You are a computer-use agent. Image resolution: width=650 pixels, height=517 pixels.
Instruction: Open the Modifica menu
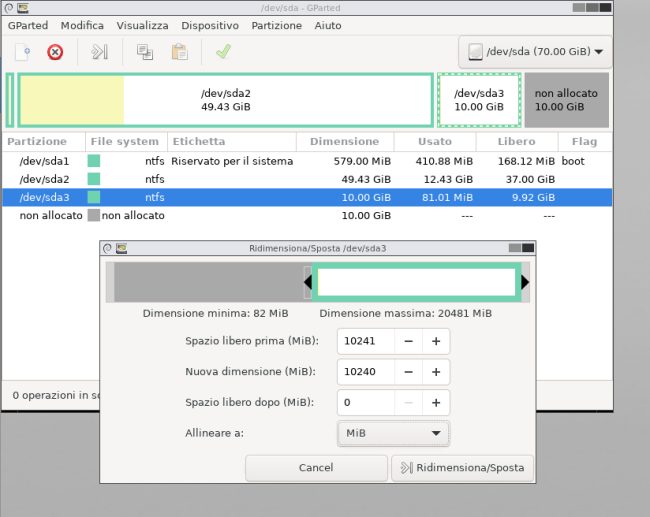(82, 25)
